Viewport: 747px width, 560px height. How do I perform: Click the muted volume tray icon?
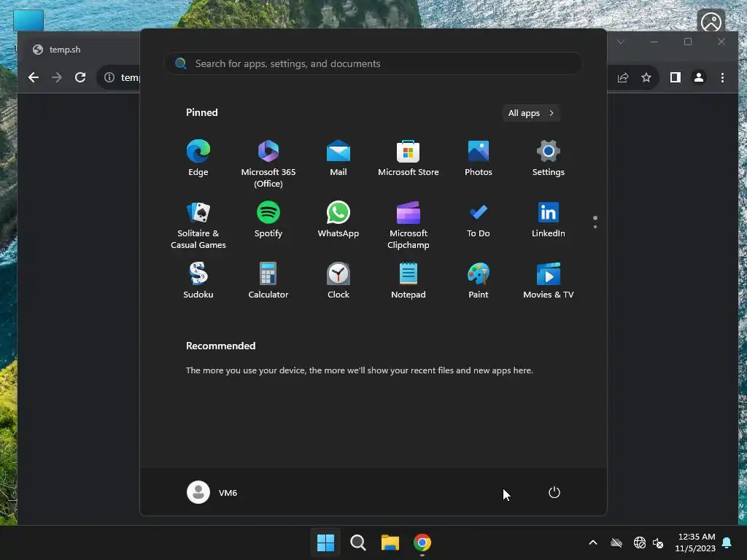pos(658,542)
